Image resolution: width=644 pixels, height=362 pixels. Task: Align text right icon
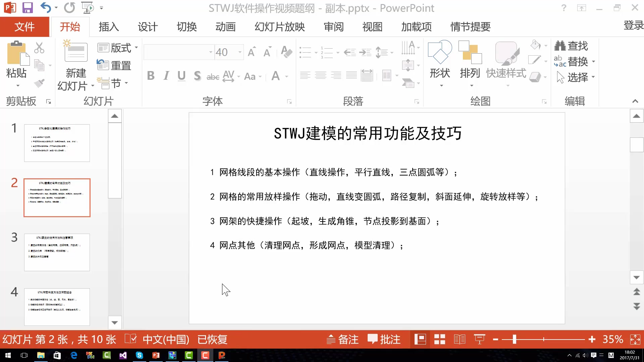click(336, 75)
